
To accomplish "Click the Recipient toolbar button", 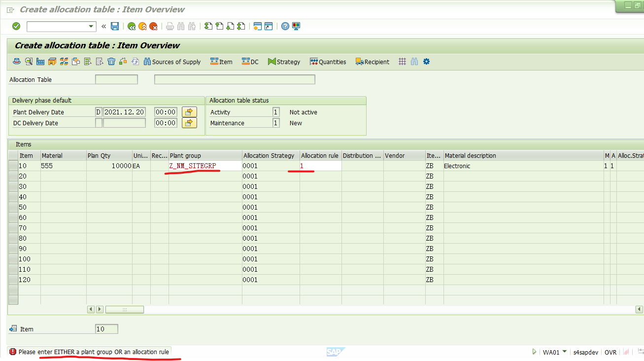I will [373, 62].
